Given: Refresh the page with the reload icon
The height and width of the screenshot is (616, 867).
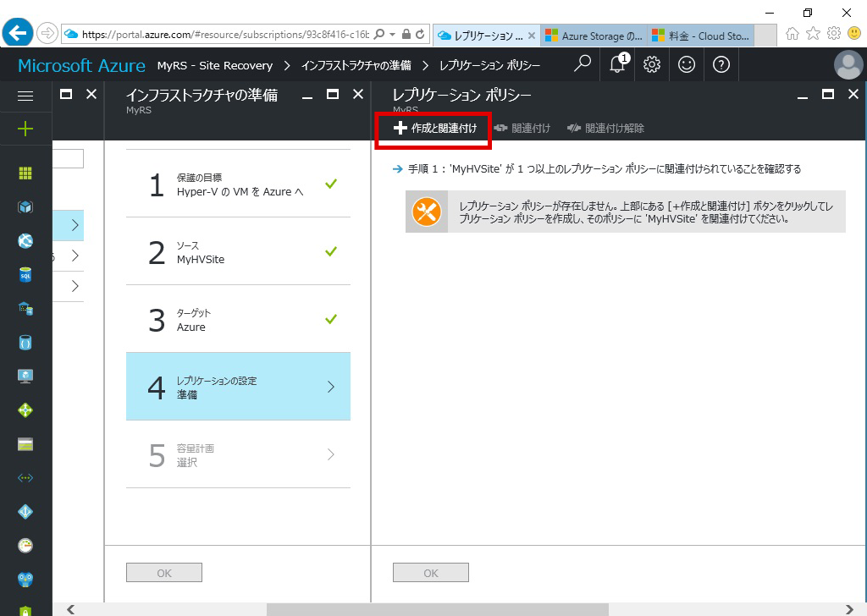Looking at the screenshot, I should coord(420,34).
